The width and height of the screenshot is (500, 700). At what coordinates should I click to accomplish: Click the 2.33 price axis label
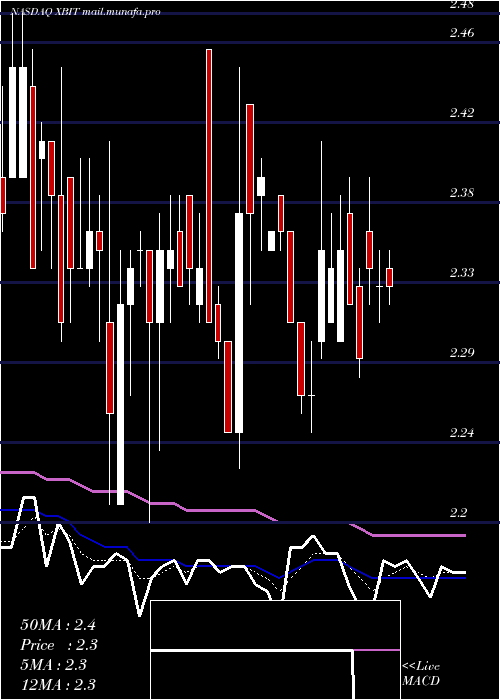click(x=462, y=273)
